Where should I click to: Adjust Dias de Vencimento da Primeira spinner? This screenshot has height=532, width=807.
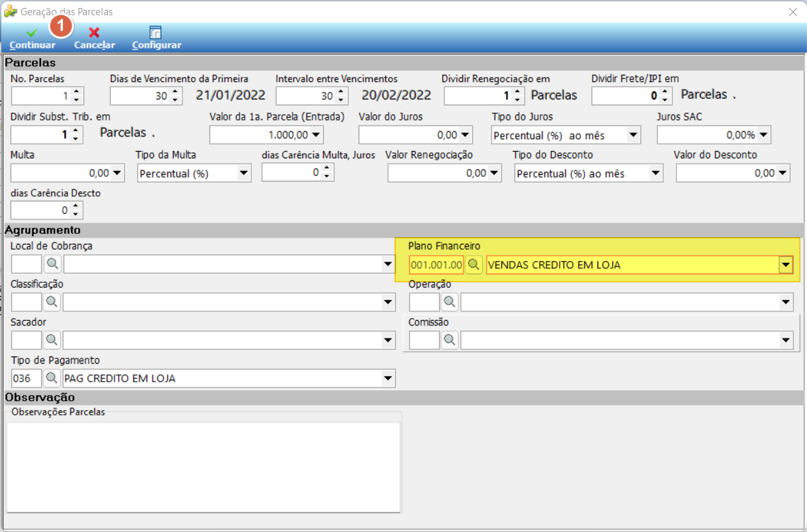[176, 96]
